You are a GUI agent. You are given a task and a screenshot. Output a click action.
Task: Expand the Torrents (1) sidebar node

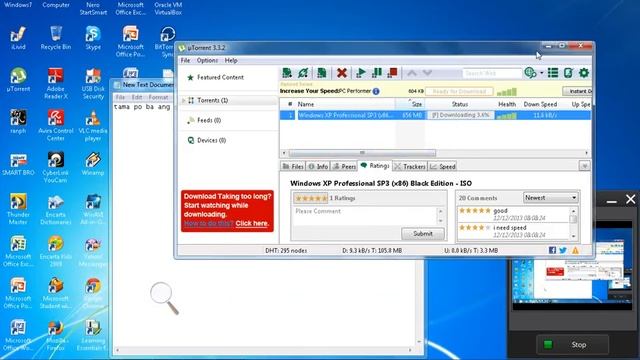click(x=184, y=100)
